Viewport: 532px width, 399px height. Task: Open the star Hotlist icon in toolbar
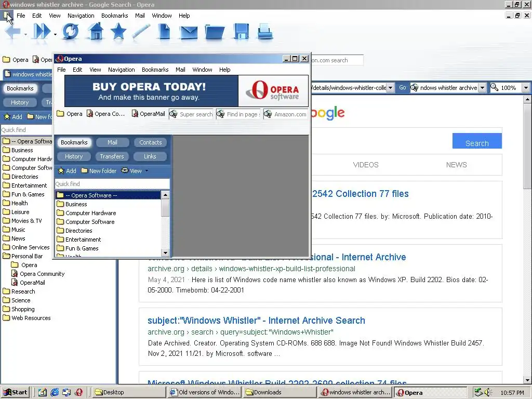pos(118,32)
